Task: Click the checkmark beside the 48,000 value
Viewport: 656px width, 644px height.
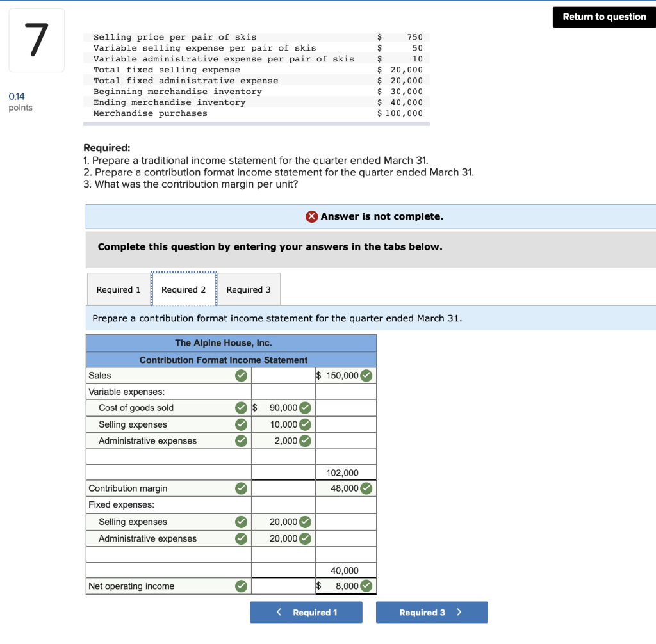Action: 366,488
